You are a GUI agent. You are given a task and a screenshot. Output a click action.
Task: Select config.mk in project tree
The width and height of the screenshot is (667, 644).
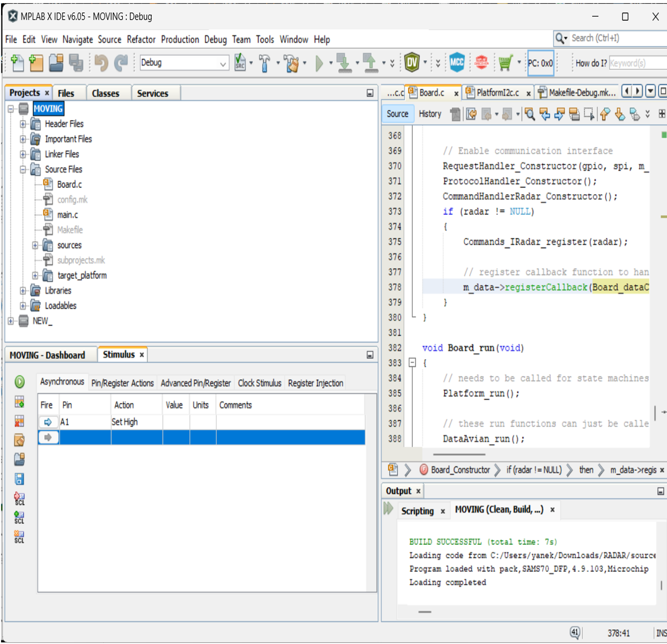point(72,200)
